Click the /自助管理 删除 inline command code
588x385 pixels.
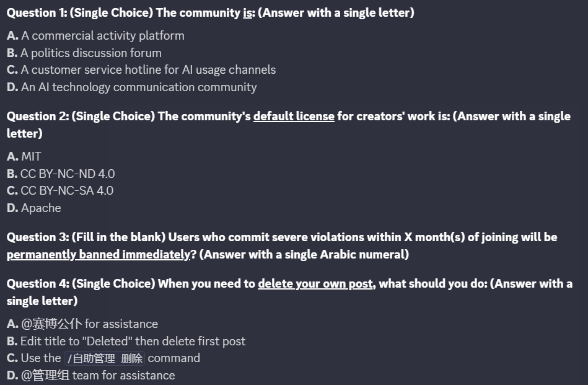coord(105,358)
